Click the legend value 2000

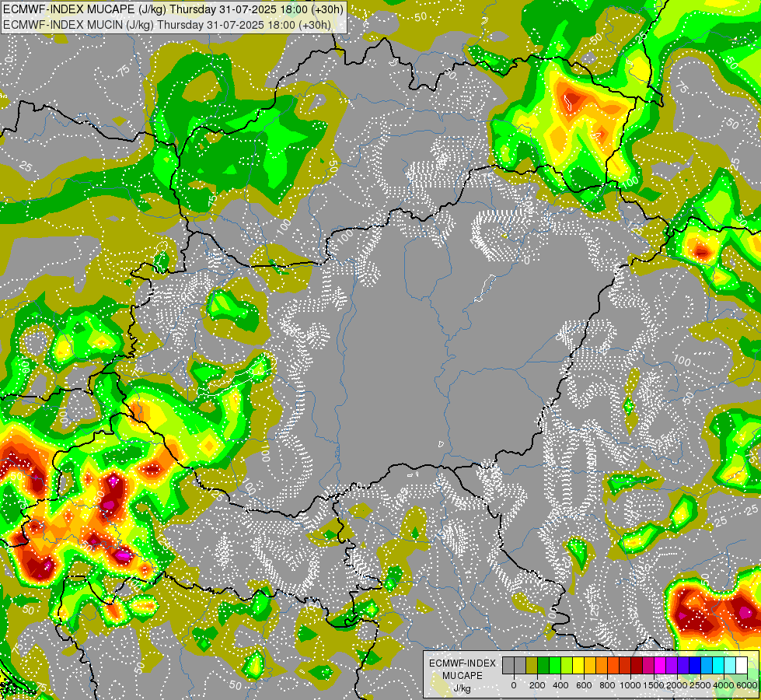tap(677, 685)
